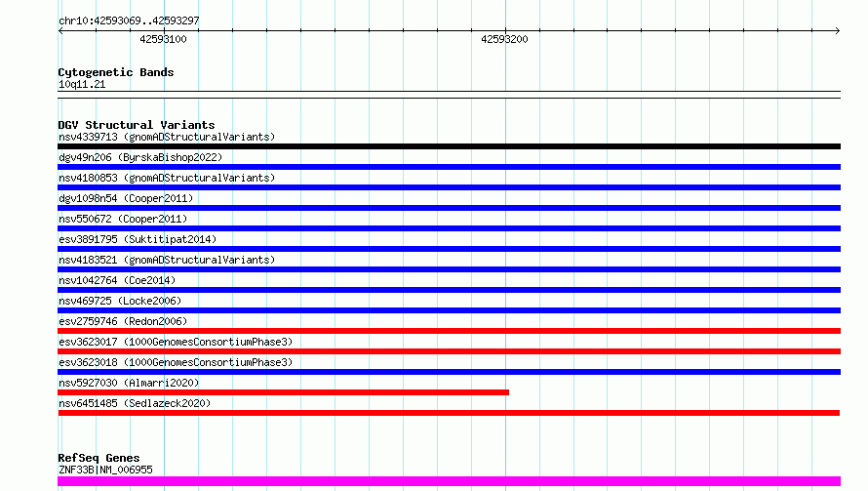Click the 42593200 ruler position label
Image resolution: width=868 pixels, height=491 pixels.
[504, 39]
